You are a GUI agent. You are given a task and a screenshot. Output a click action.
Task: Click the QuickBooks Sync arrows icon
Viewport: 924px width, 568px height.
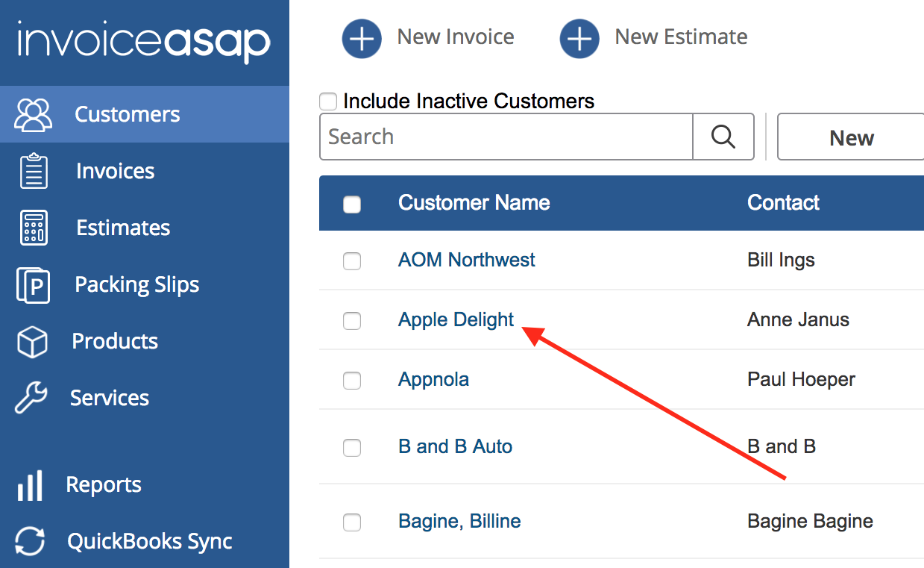click(x=31, y=541)
